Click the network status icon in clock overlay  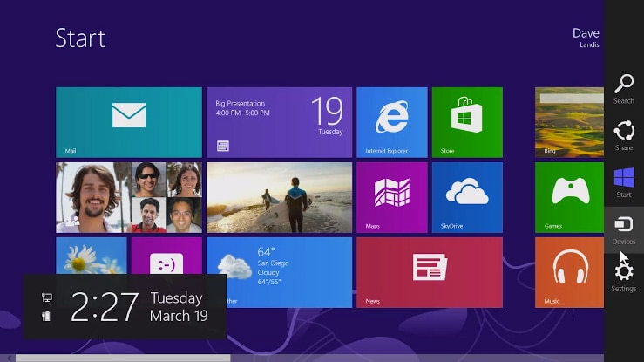(x=47, y=297)
